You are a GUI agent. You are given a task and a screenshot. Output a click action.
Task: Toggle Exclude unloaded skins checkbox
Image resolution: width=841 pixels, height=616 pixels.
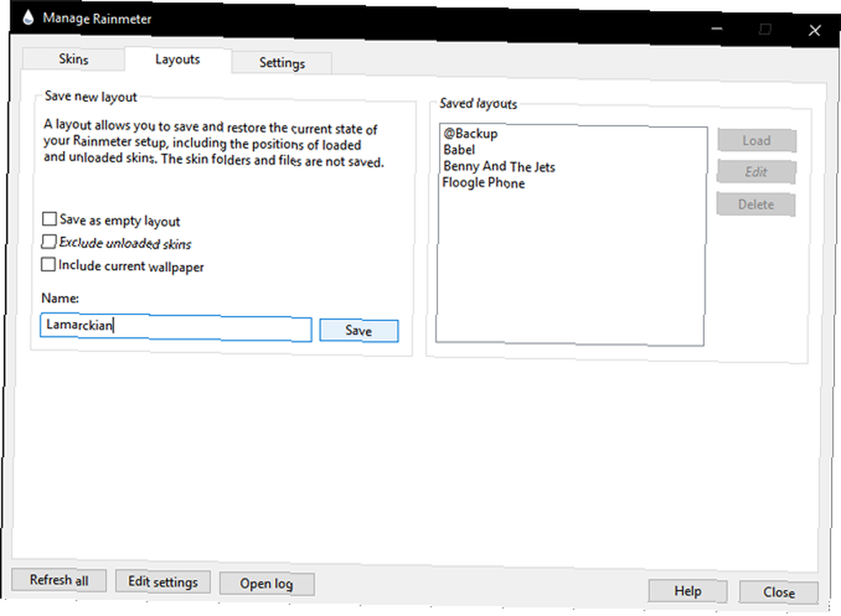(x=49, y=241)
